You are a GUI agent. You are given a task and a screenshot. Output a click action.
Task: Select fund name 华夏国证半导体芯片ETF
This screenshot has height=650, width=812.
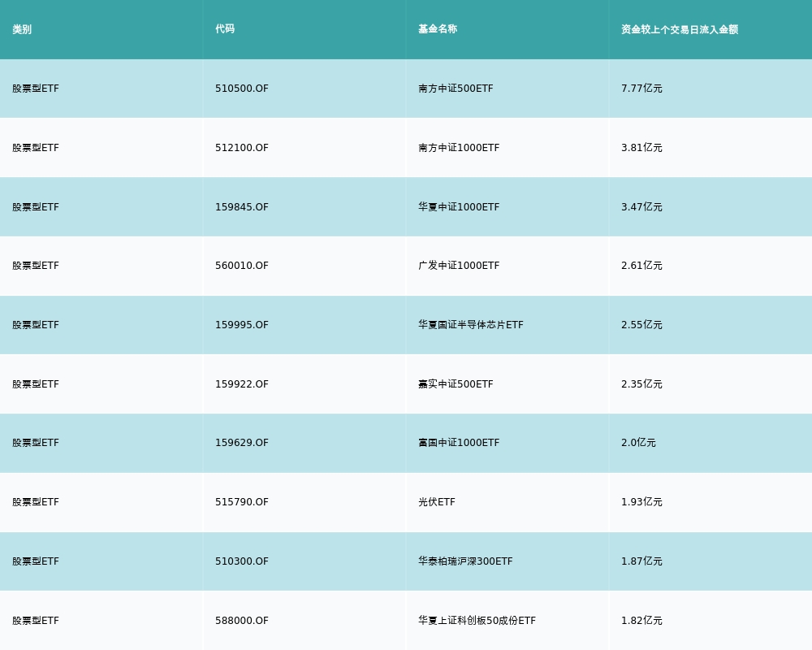[x=471, y=325]
